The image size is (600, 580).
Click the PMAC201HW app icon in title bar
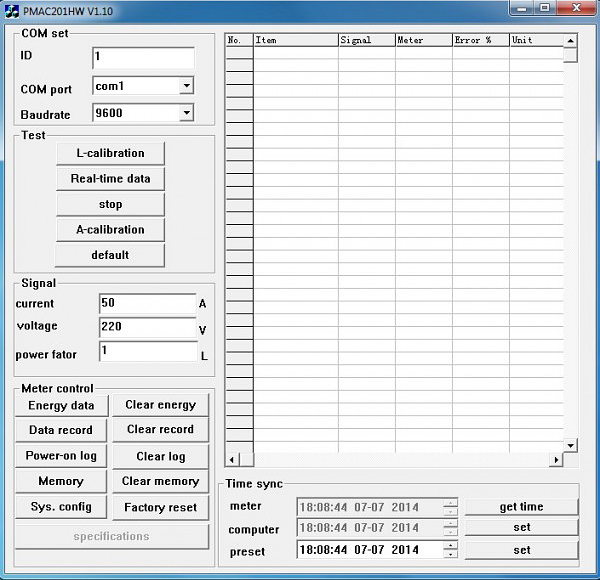[x=11, y=11]
